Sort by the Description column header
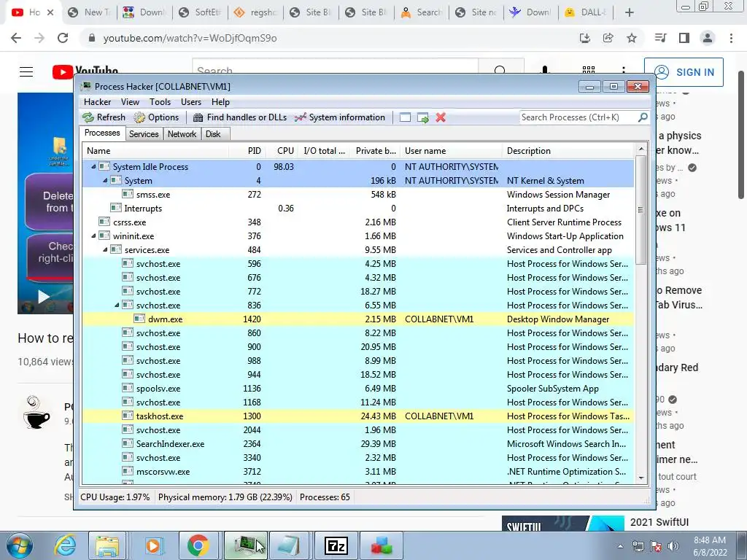This screenshot has width=747, height=560. point(568,150)
